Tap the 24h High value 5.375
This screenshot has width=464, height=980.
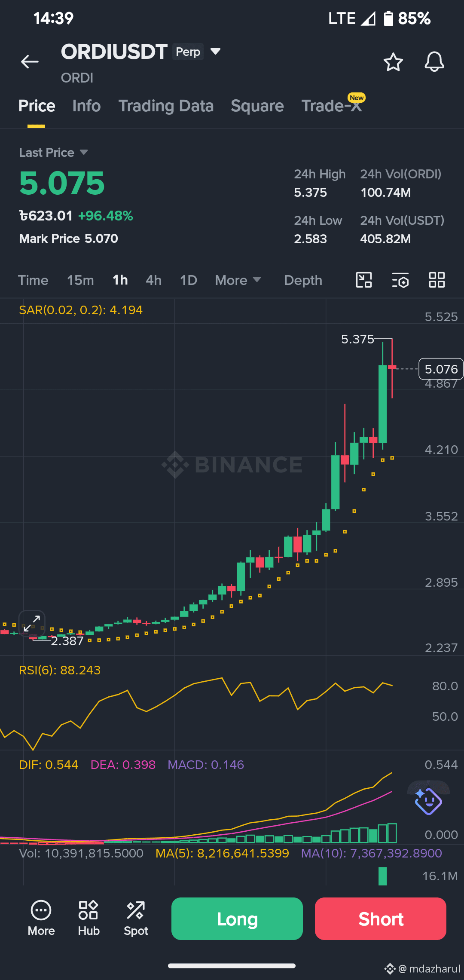click(310, 193)
